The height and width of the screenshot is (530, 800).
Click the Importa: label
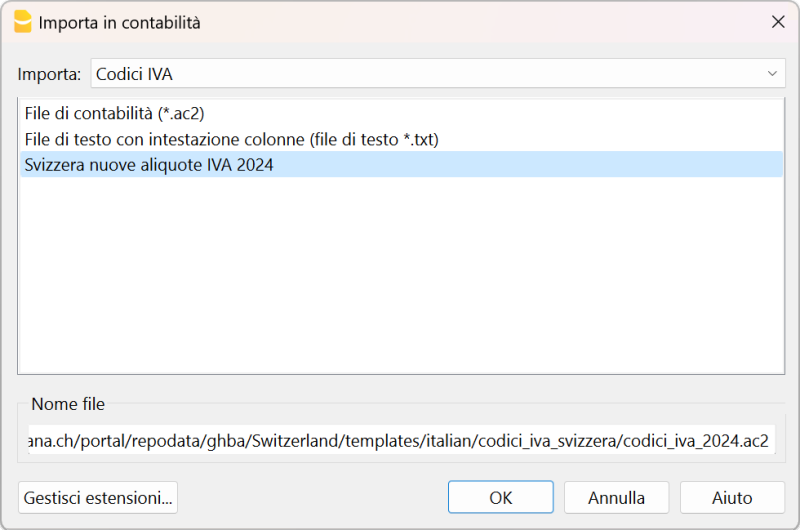coord(49,74)
